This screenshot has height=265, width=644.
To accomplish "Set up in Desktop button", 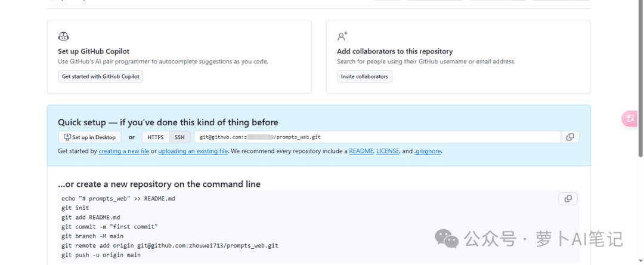I will [89, 137].
